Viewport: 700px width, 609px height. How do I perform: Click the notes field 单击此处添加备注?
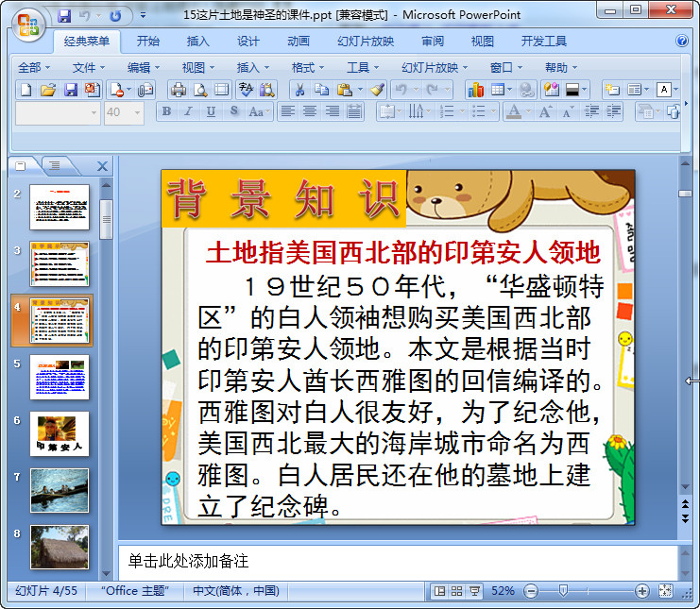[398, 561]
